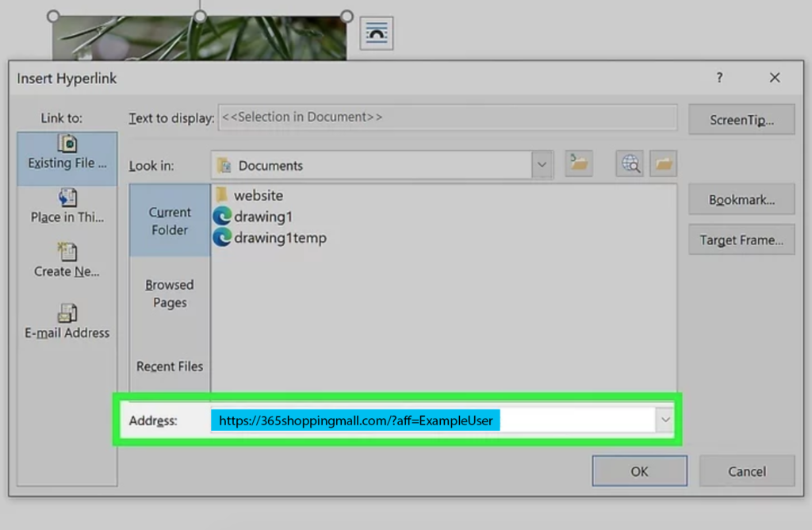
Task: Switch to Browsed Pages view
Action: pos(170,294)
